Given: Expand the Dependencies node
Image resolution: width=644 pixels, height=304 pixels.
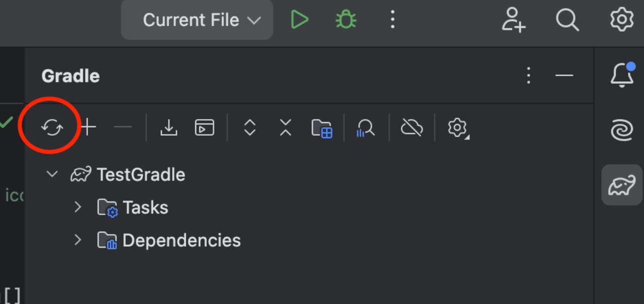Looking at the screenshot, I should 78,240.
